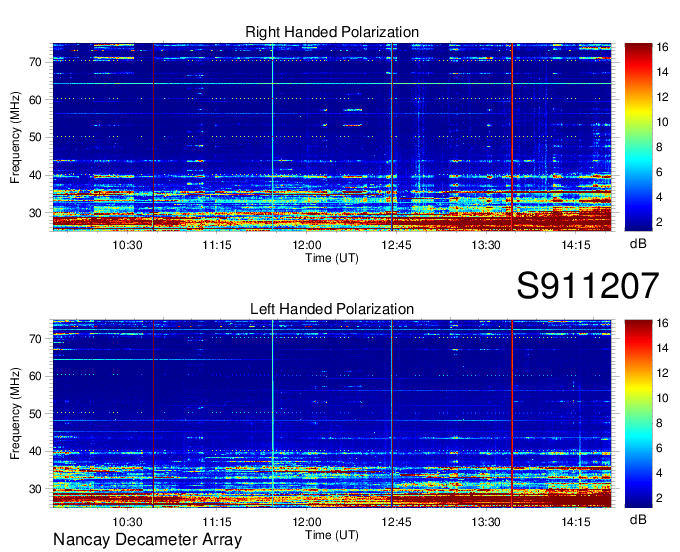The image size is (680, 552).
Task: Click the 14 value on the bottom colorbar
Action: coord(662,348)
